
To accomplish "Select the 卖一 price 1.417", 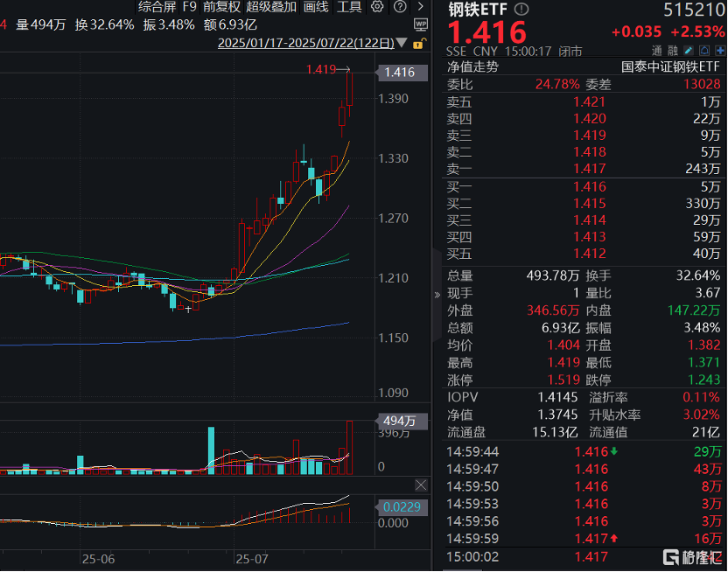I will [589, 169].
